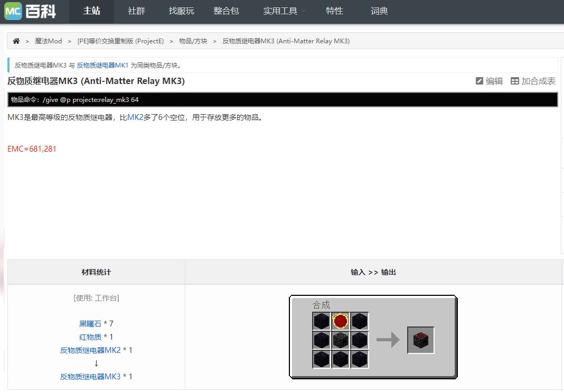
Task: Click the center Relay MK2 crafting slot
Action: 340,340
